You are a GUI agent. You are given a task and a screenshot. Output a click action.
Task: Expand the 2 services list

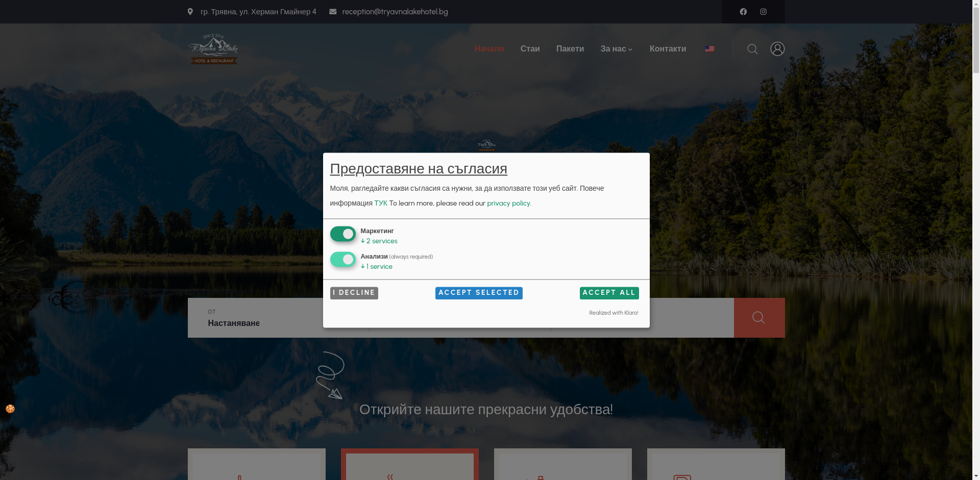click(x=379, y=241)
